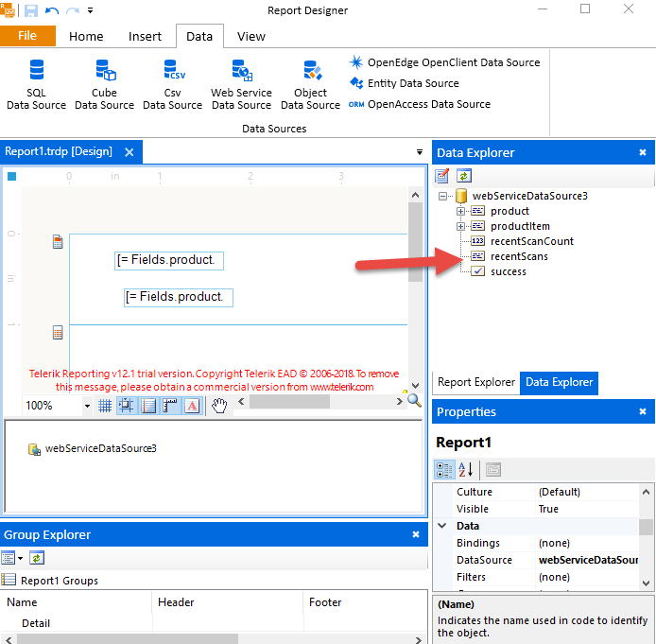
Task: Click the magnifier zoom icon
Action: 414,400
